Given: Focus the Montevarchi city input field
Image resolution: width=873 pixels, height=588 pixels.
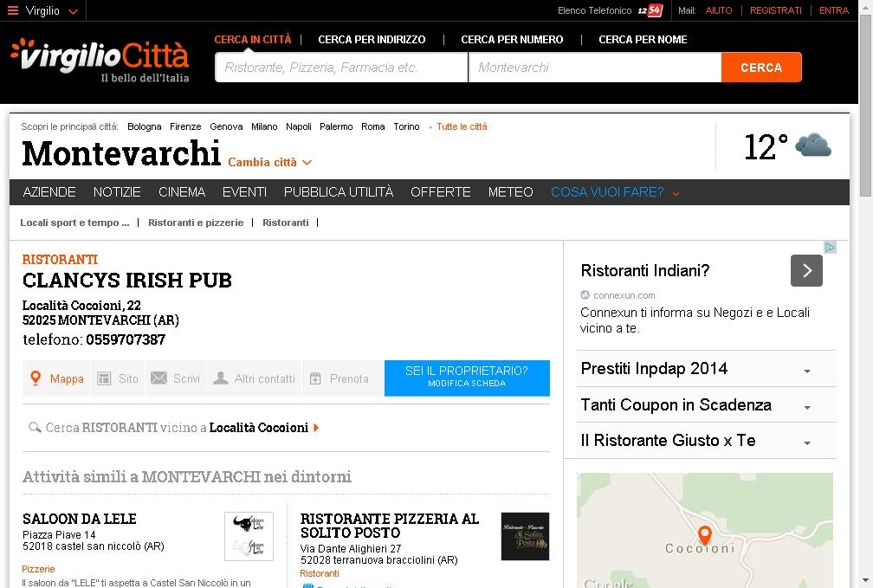Looking at the screenshot, I should 595,68.
